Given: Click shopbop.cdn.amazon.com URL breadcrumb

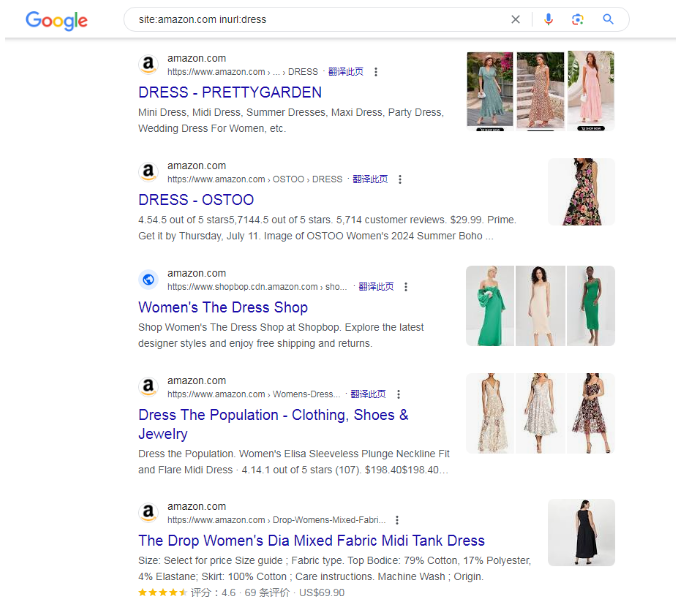Looking at the screenshot, I should point(257,287).
